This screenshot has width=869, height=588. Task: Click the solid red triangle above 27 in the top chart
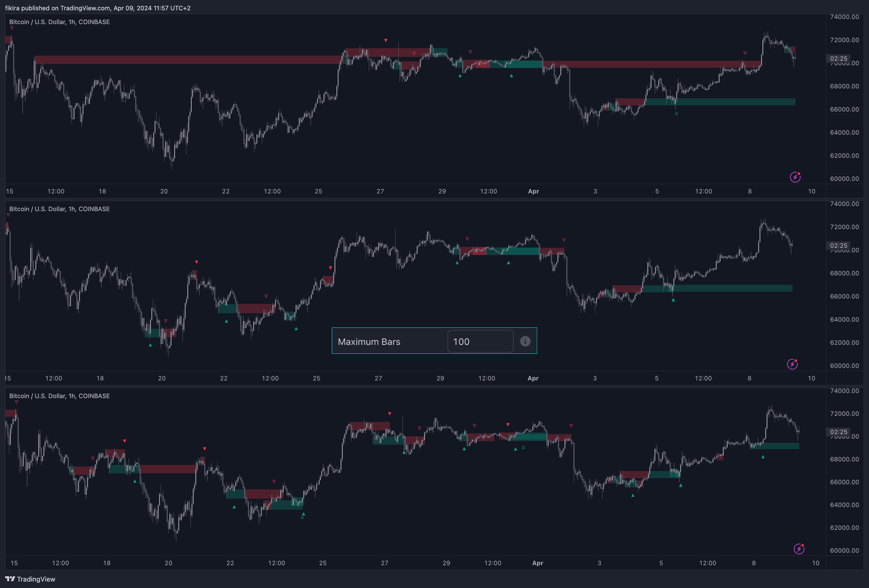386,40
